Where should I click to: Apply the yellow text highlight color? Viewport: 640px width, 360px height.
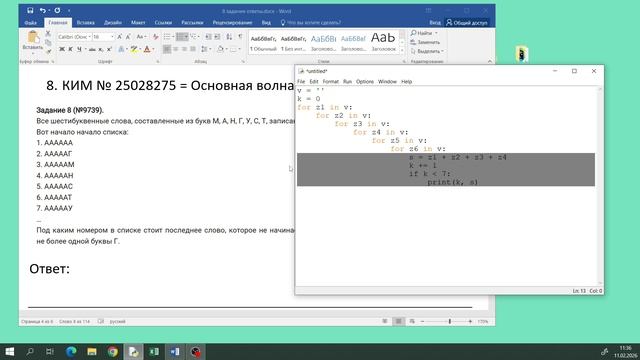133,49
